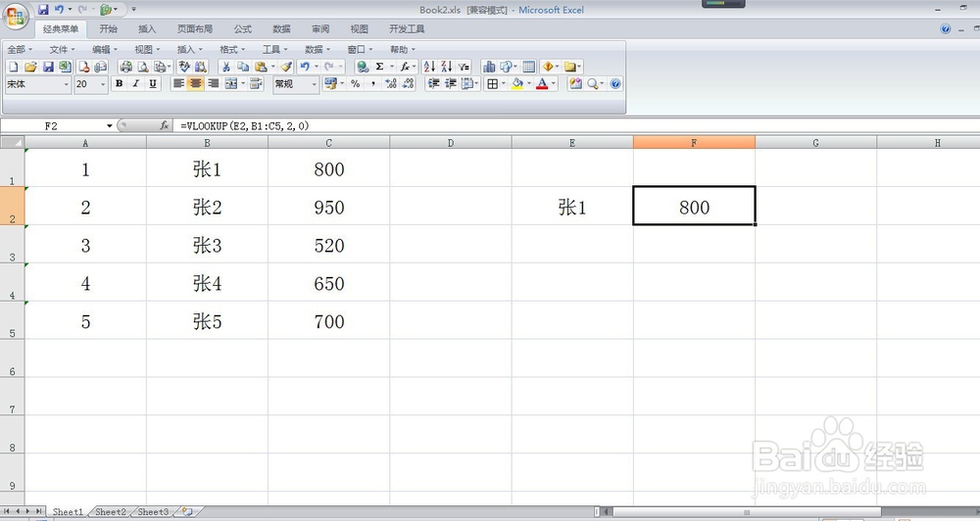Sort ascending with the A-Z icon
980x521 pixels.
click(429, 67)
